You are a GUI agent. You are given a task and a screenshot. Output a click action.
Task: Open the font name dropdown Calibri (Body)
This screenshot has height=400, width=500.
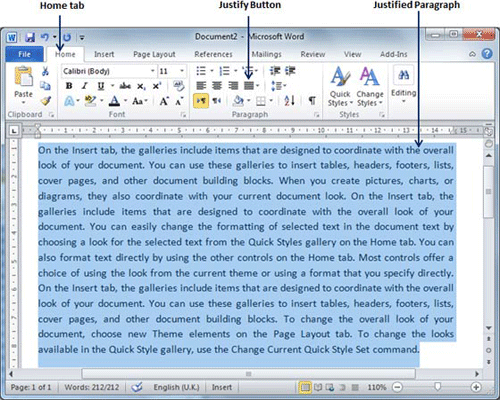coord(109,71)
